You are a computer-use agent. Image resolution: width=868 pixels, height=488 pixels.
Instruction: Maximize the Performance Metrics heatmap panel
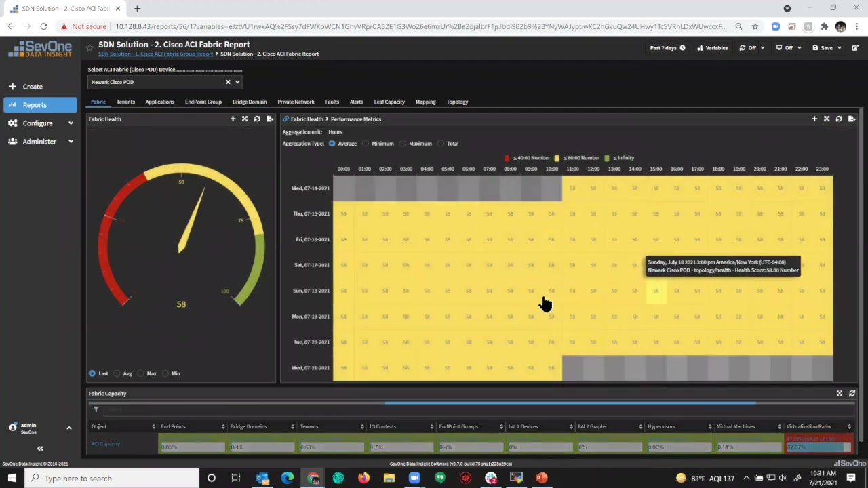827,119
